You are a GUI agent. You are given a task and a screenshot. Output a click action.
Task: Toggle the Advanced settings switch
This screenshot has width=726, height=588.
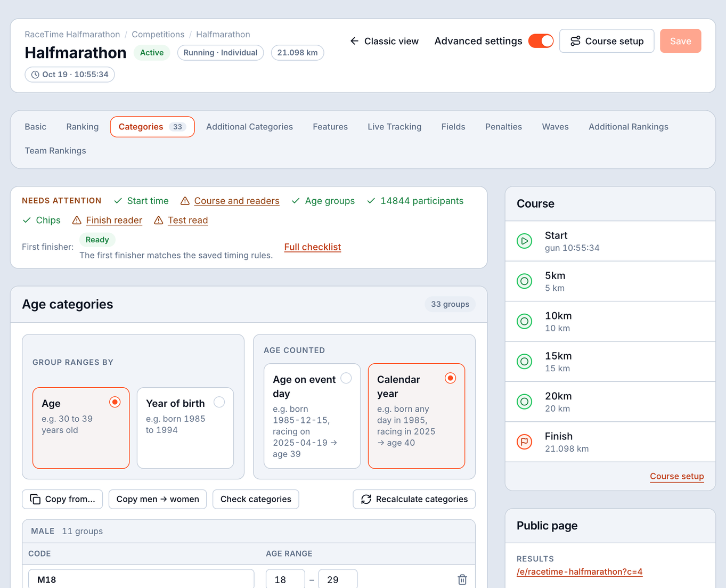[x=541, y=41]
